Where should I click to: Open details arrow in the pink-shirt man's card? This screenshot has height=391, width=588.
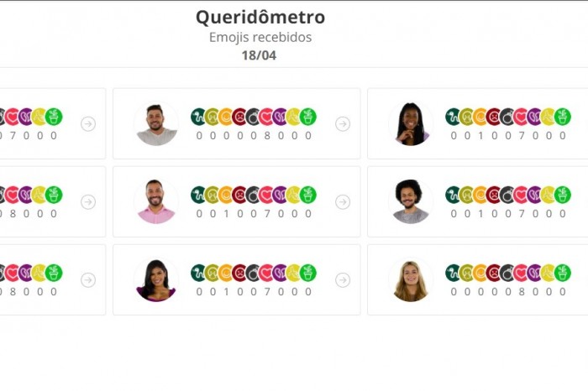point(343,202)
